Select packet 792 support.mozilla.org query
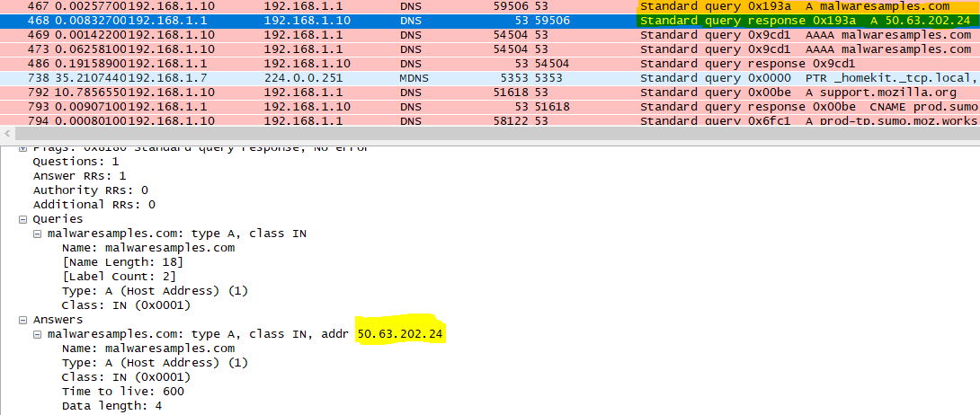 (x=490, y=93)
